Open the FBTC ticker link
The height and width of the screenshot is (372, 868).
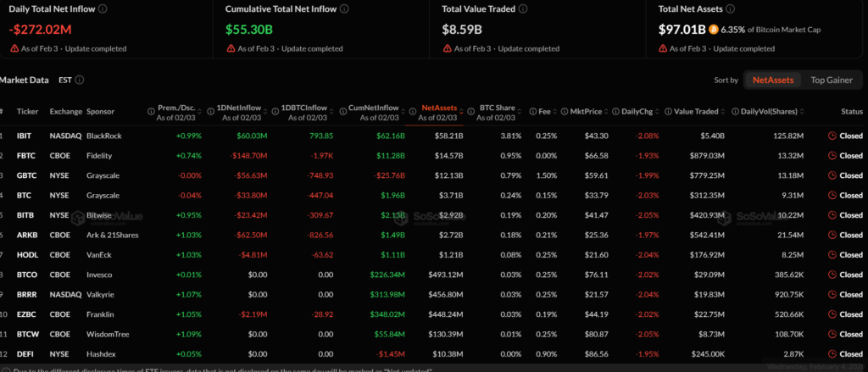(x=28, y=156)
